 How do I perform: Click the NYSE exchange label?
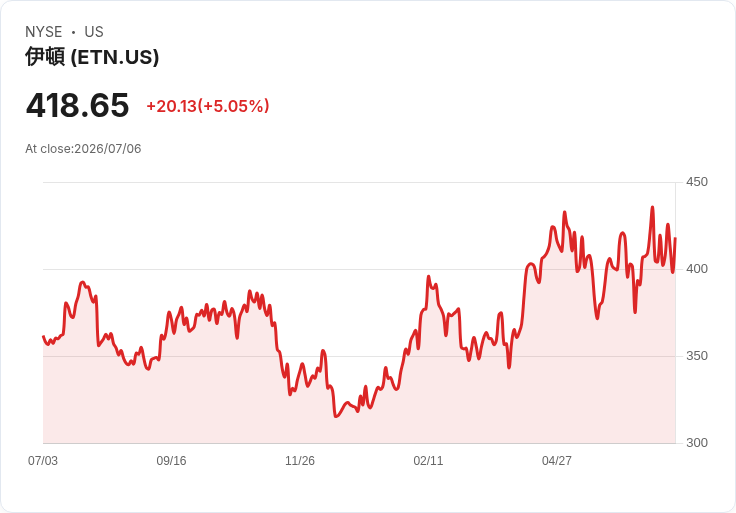point(44,32)
